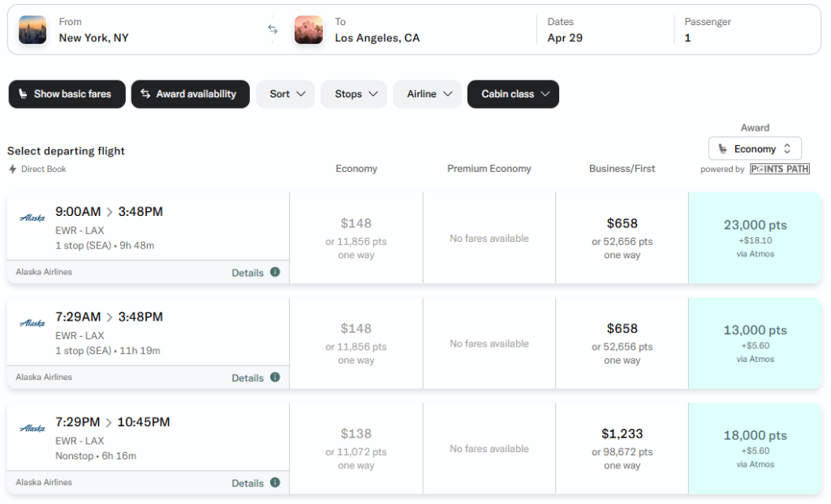
Task: Open the Sort dropdown
Action: tap(286, 94)
